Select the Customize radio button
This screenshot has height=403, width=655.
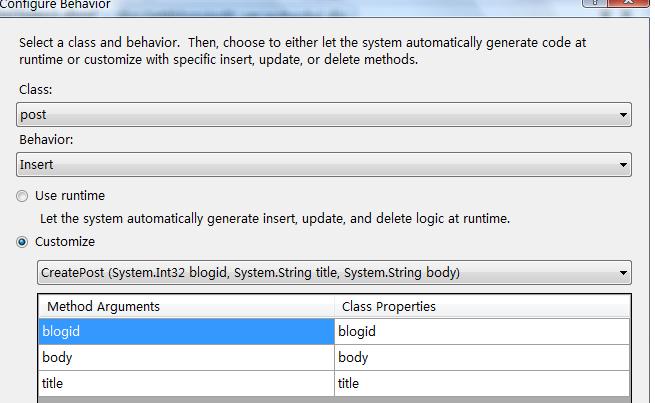click(x=22, y=242)
